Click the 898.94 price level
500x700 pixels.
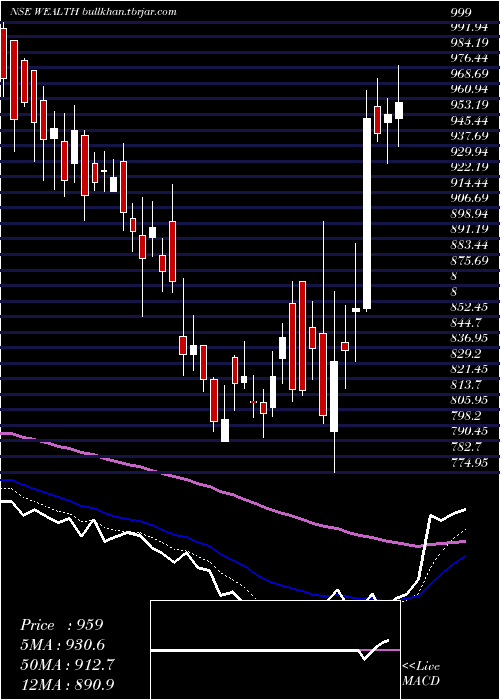[469, 213]
